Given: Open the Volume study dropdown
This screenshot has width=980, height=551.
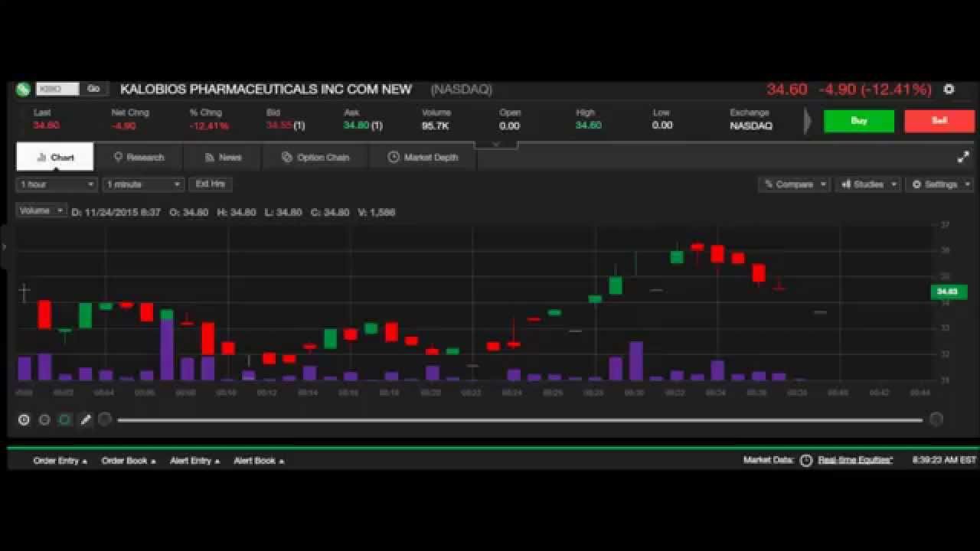Looking at the screenshot, I should 41,210.
